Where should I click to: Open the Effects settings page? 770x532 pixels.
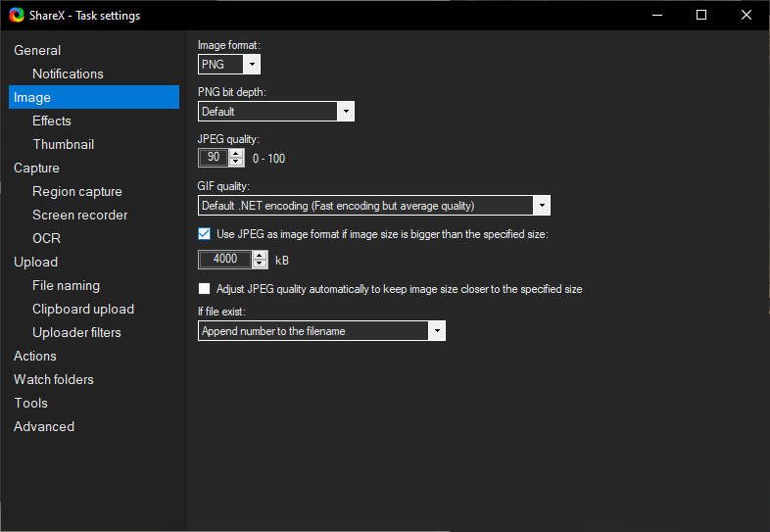click(x=52, y=121)
